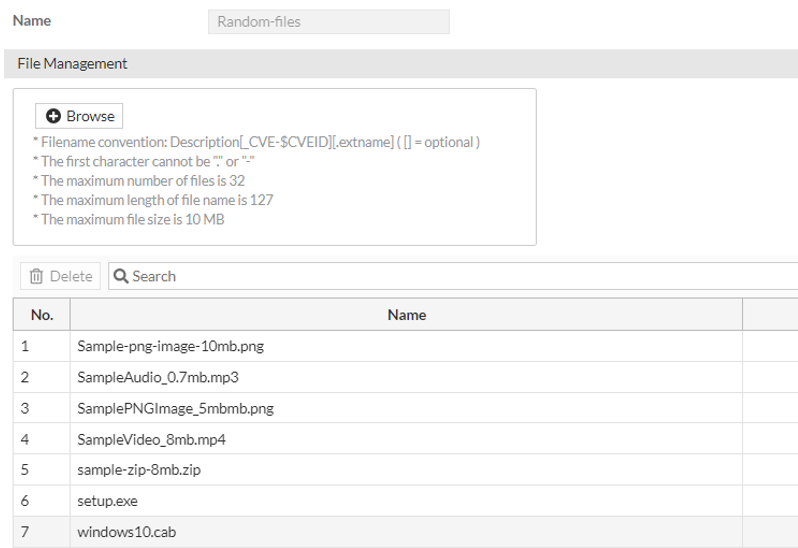Select the sample-zip-8mb.zip file

pyautogui.click(x=145, y=470)
